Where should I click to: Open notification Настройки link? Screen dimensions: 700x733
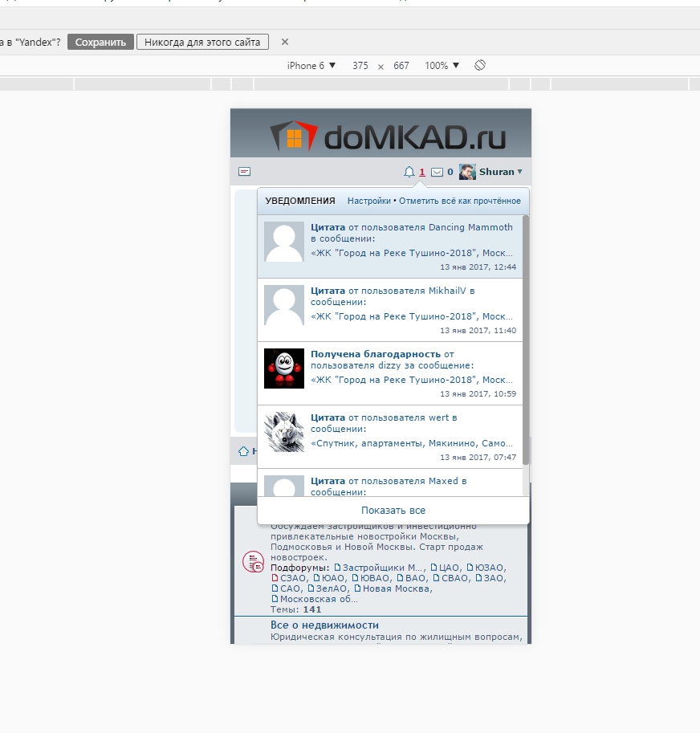[x=369, y=201]
